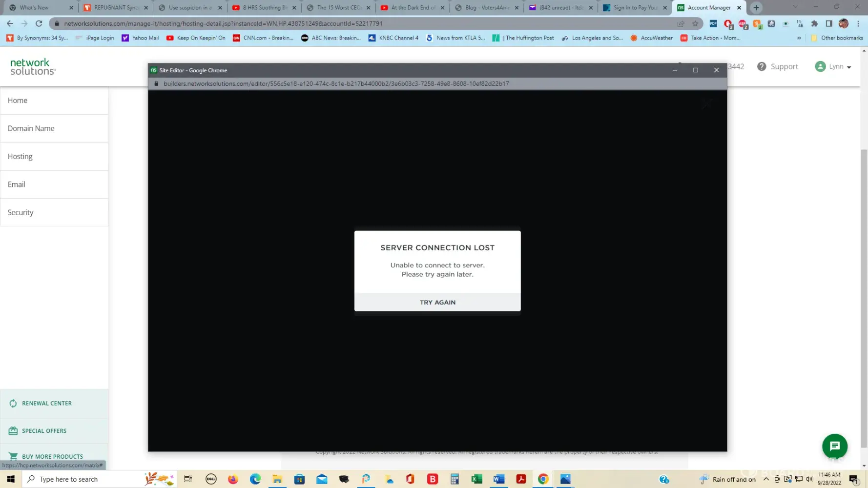Screen dimensions: 868x488
Task: Open the Security sidebar item
Action: (x=21, y=212)
